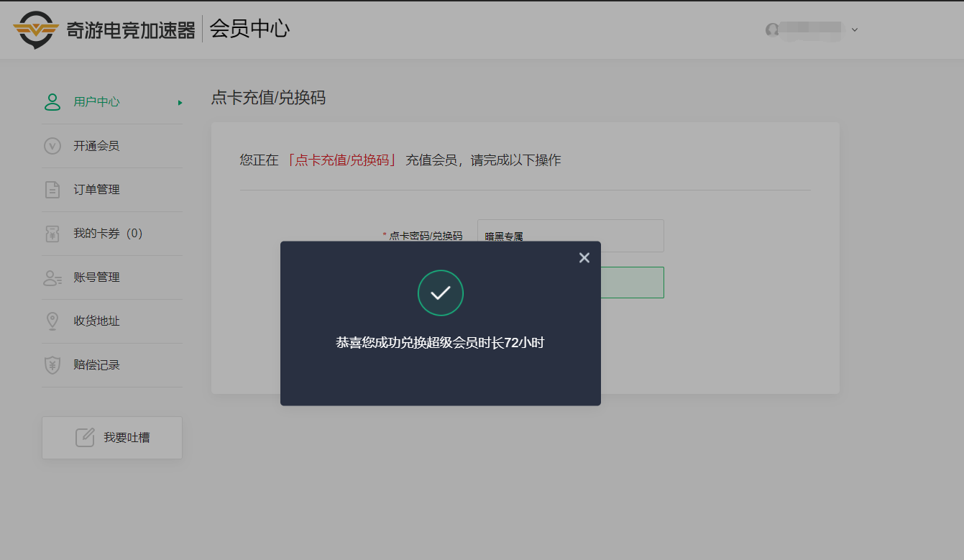The height and width of the screenshot is (560, 964).
Task: Click the green success checkmark circle
Action: [x=440, y=293]
